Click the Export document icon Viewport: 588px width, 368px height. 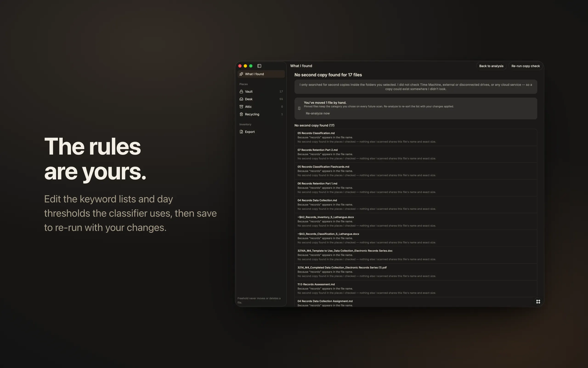pos(241,132)
